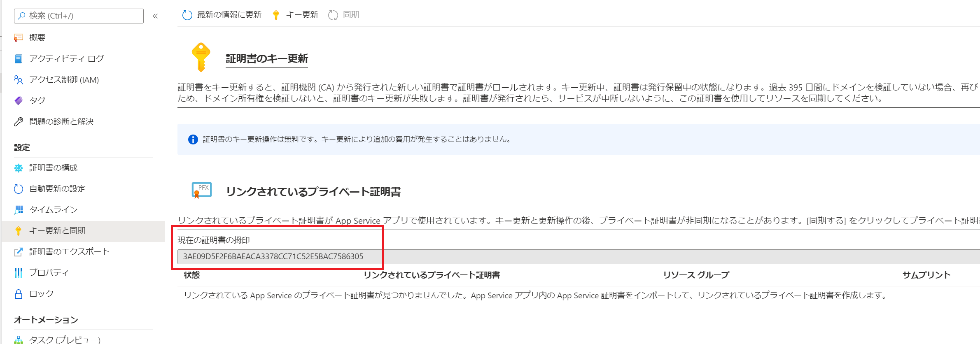This screenshot has width=980, height=344.
Task: Click the 現在の証明書の拇印 thumbprint field
Action: (579, 257)
